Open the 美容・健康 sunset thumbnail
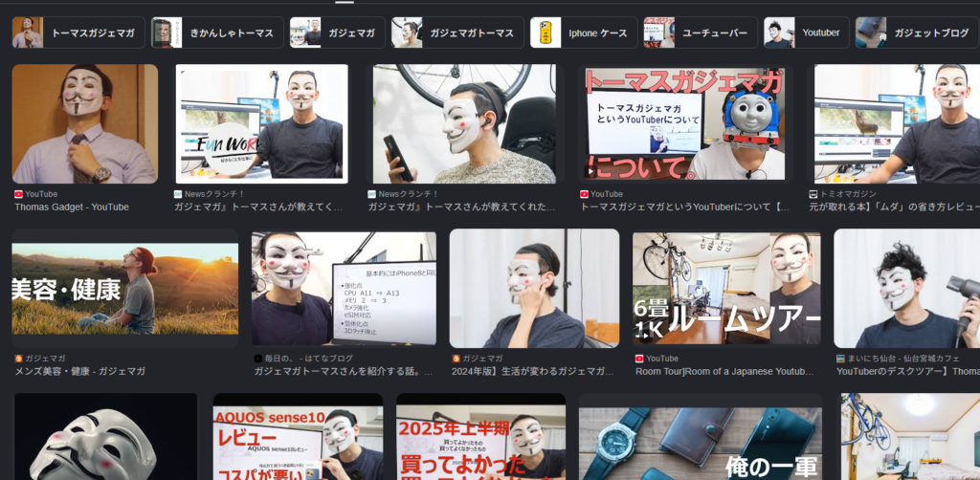Image resolution: width=980 pixels, height=480 pixels. [125, 289]
